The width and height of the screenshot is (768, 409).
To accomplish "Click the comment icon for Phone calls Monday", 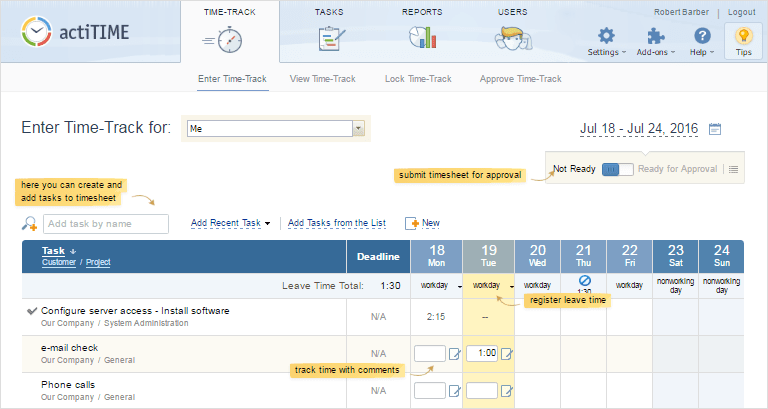I will coord(454,390).
